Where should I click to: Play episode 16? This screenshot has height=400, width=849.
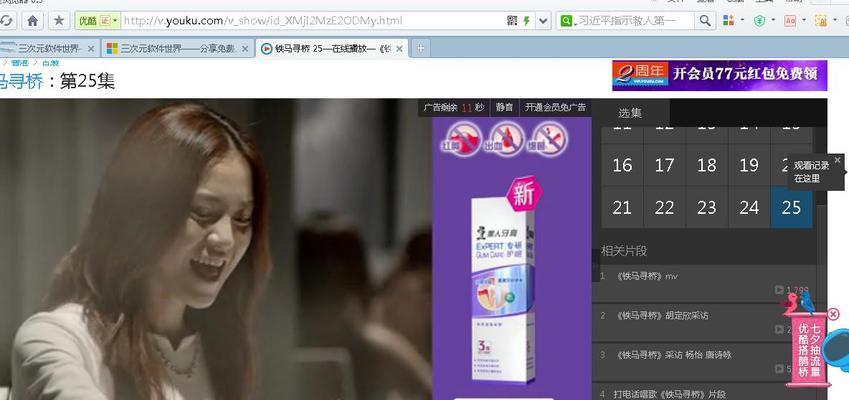(x=622, y=165)
